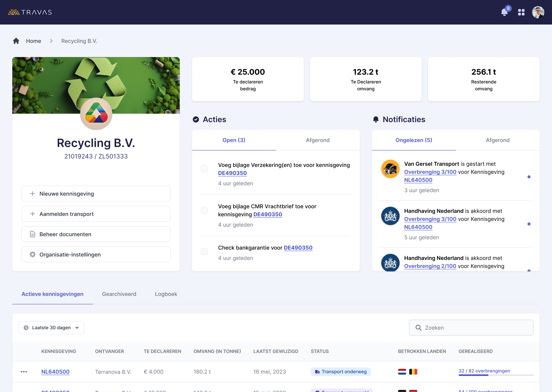Click the Organisatie-instellingen gear icon
Screen dimensions: 552x392
coord(32,254)
